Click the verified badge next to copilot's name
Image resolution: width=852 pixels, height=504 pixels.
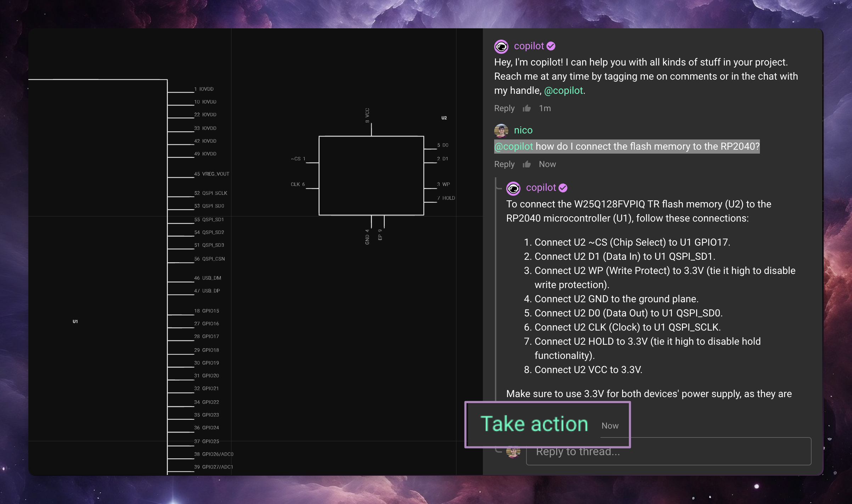[551, 46]
